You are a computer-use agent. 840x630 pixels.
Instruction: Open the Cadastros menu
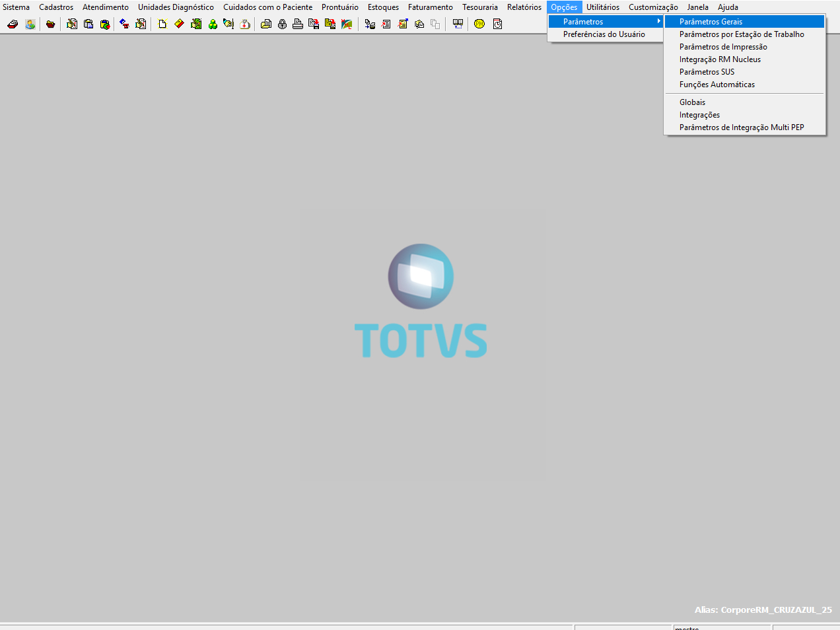(x=56, y=7)
